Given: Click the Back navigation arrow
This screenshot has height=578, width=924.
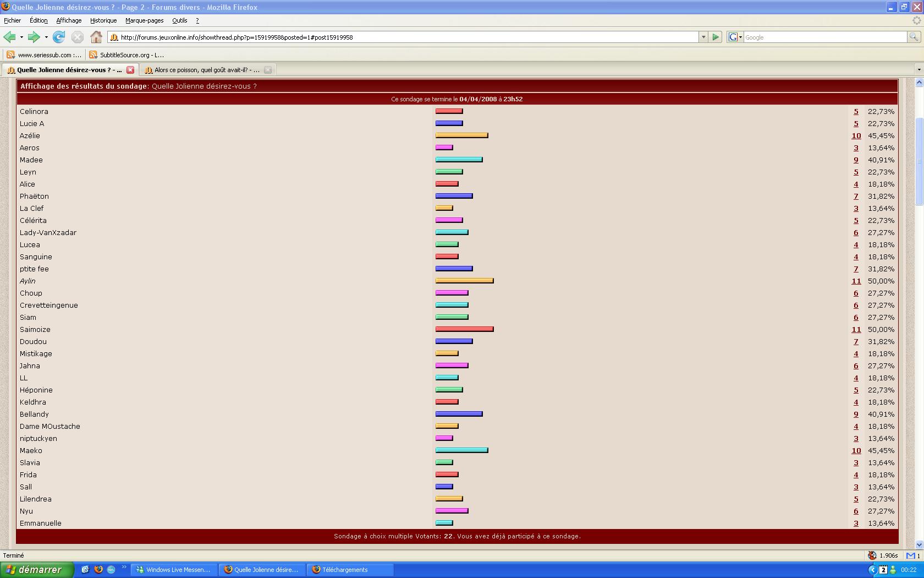Looking at the screenshot, I should pos(9,37).
